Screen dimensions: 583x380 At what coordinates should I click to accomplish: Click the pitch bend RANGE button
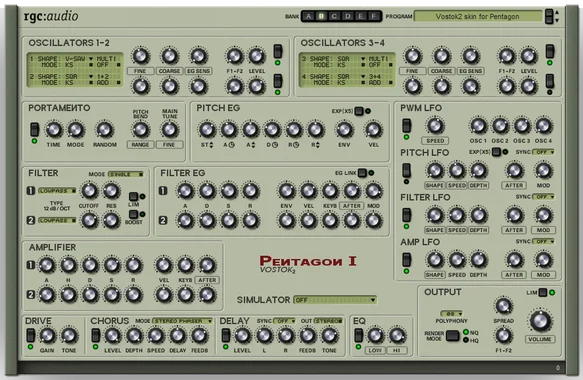coord(140,145)
